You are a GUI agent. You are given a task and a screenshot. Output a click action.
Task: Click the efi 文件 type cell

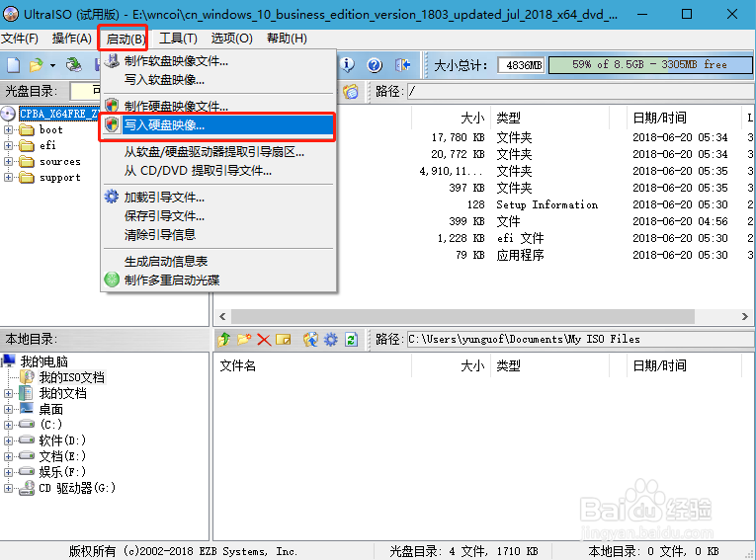tap(520, 238)
